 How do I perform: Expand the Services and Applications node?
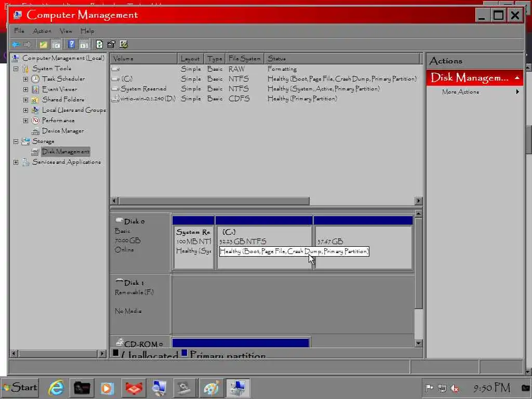coord(16,162)
